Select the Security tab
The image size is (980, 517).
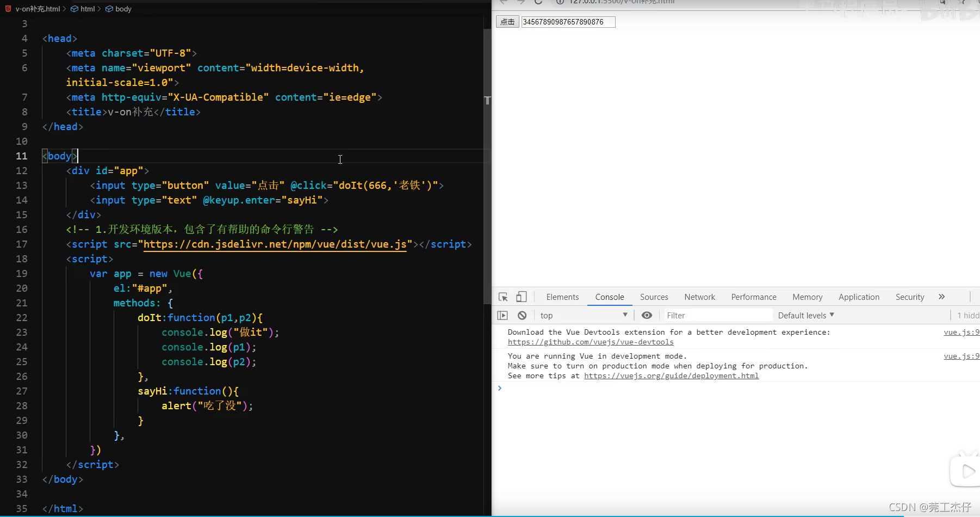pyautogui.click(x=910, y=297)
